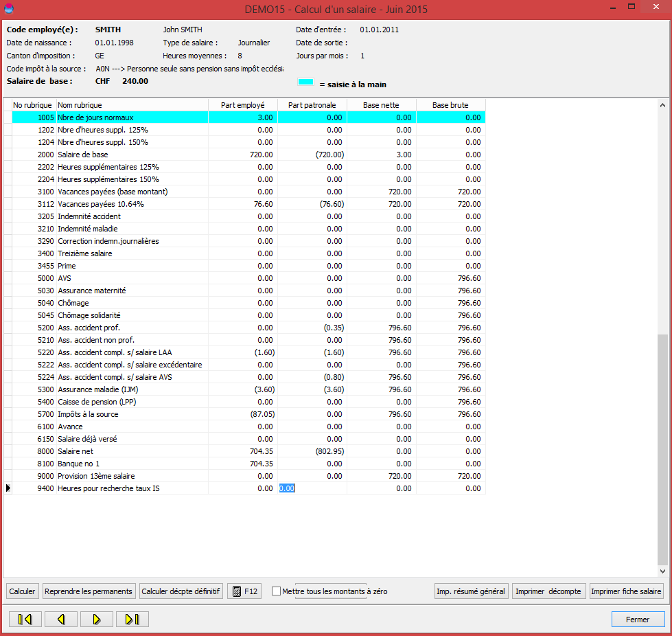Select row 8000 'Salaire net'
672x636 pixels.
tap(248, 451)
